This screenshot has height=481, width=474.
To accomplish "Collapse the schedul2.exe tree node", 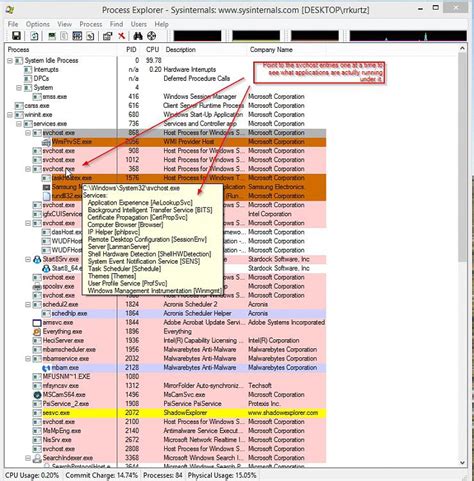I will (x=28, y=304).
